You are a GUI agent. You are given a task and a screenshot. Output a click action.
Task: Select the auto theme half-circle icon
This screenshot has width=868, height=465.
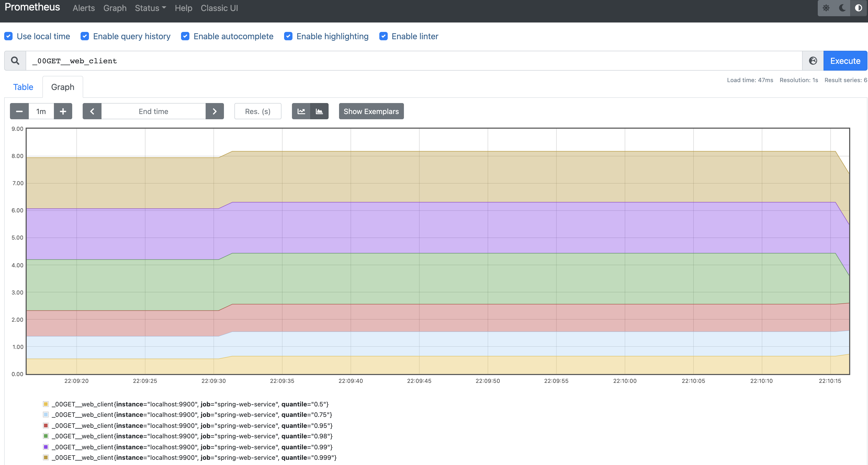click(858, 8)
